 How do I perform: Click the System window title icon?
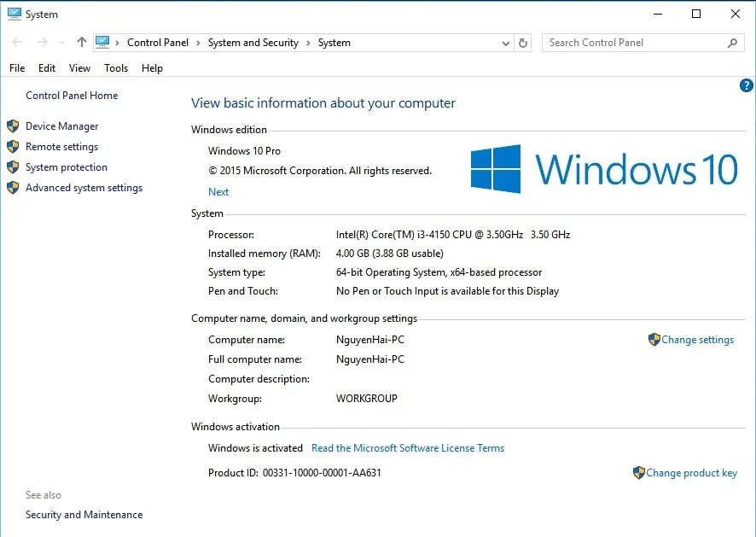click(x=15, y=14)
